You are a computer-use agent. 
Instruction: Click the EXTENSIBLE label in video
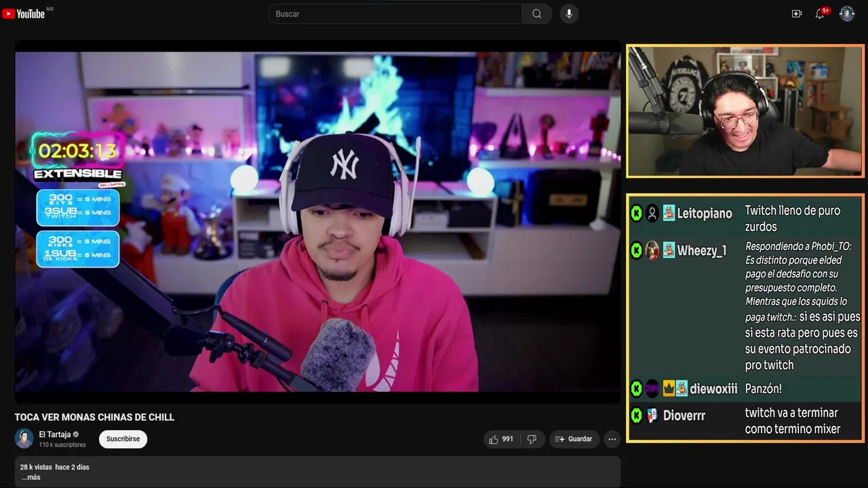coord(78,174)
